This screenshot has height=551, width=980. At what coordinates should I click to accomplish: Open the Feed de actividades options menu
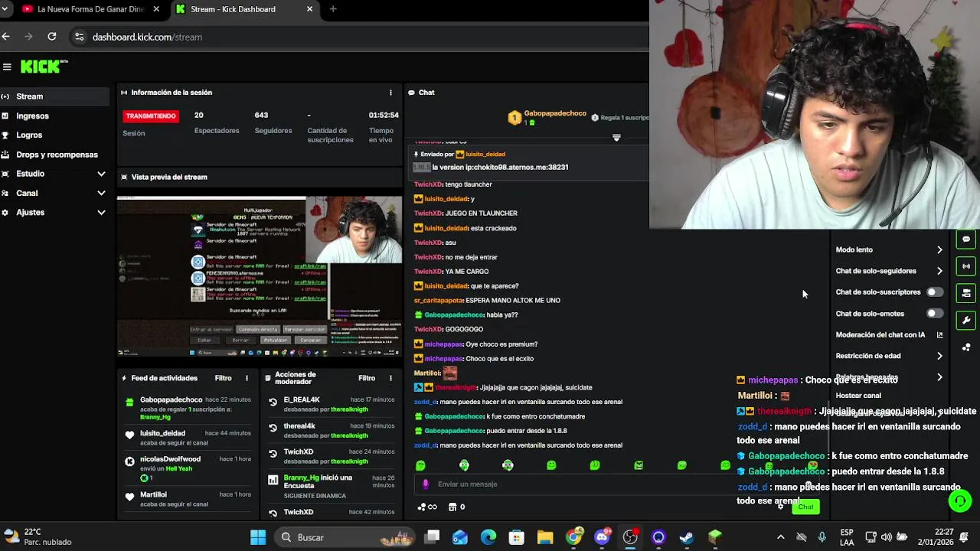pyautogui.click(x=247, y=378)
